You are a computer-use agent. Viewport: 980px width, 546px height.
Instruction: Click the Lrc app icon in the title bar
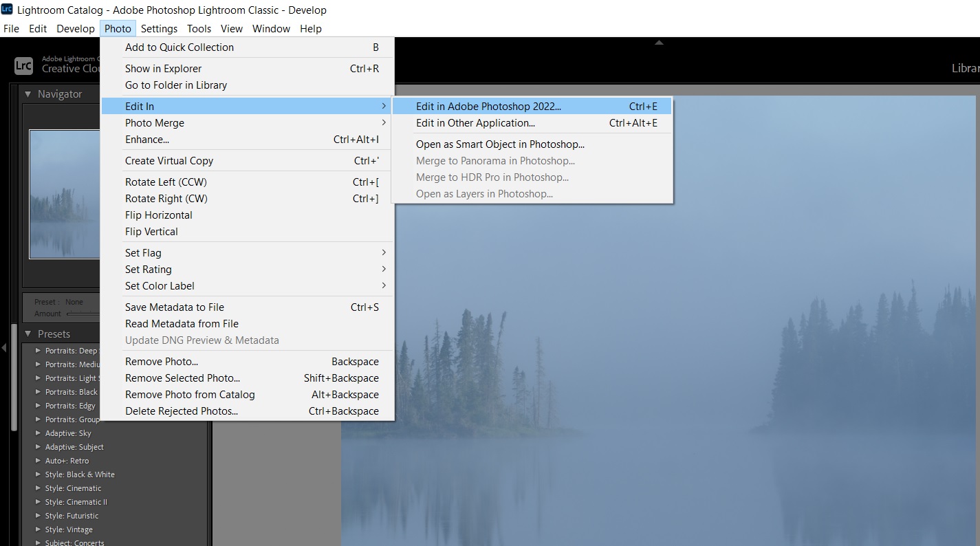[8, 10]
